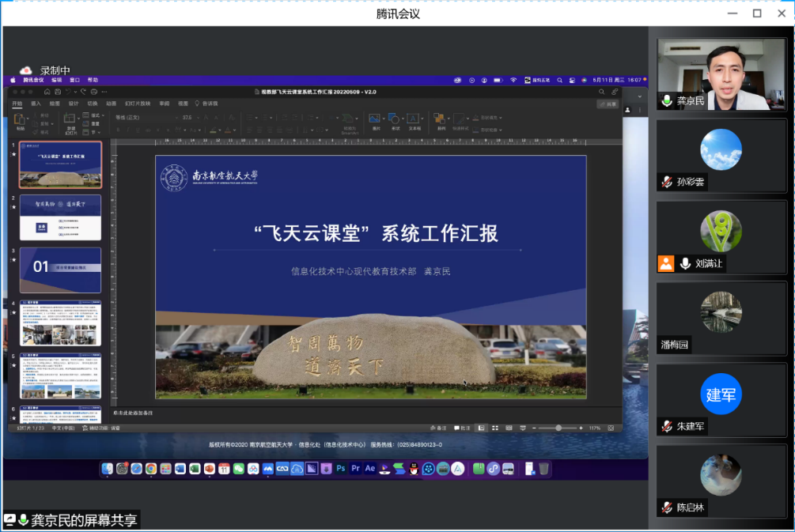Viewport: 795px width, 532px height.
Task: Open the 幻灯片放映 ribbon tab
Action: tap(138, 104)
